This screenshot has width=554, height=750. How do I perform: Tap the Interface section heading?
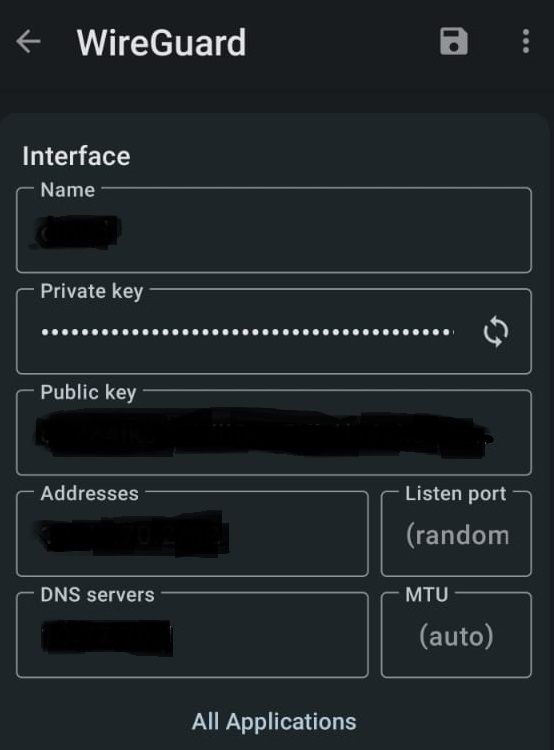(76, 156)
